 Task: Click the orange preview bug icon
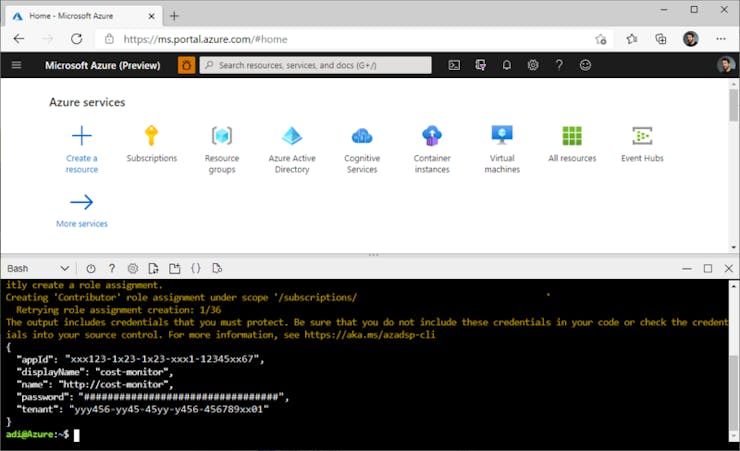point(186,65)
